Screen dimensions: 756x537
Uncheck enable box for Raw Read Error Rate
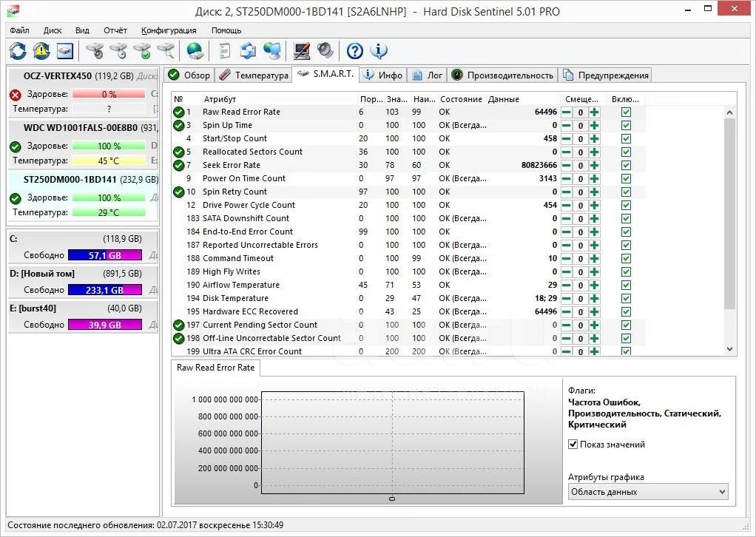coord(626,112)
